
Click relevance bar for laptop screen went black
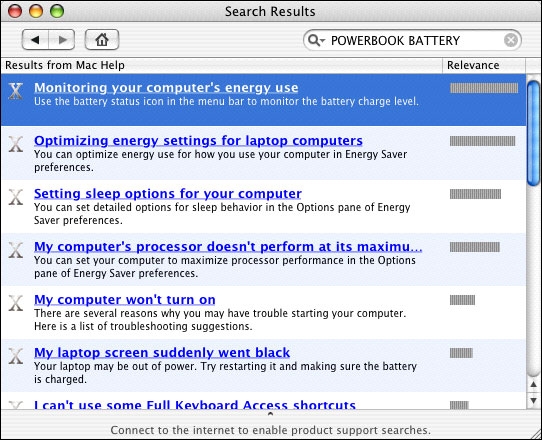461,353
